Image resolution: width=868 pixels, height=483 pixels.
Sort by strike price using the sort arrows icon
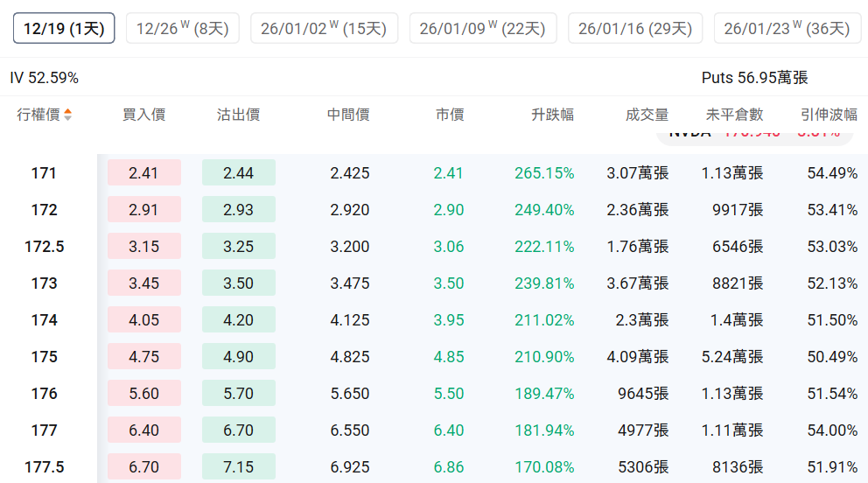(68, 115)
